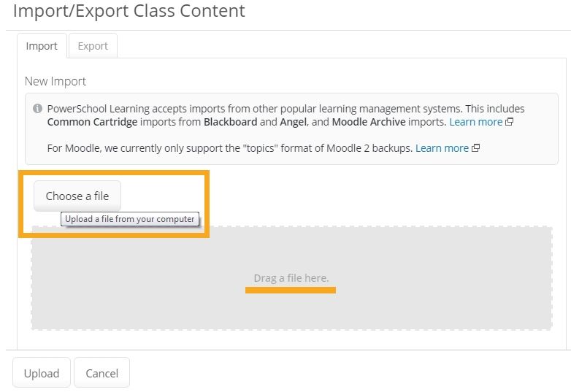Click the New Import heading
Screen dimensions: 571x392
tap(55, 81)
